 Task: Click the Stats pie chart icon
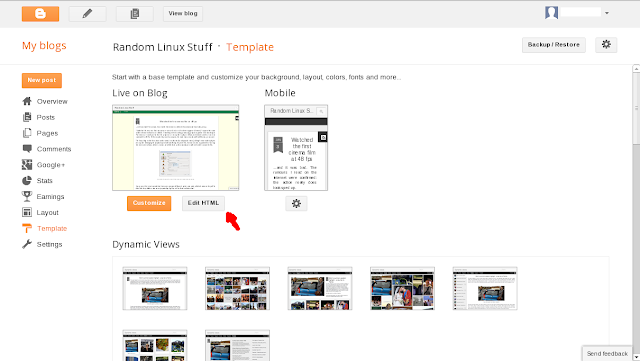tap(27, 180)
